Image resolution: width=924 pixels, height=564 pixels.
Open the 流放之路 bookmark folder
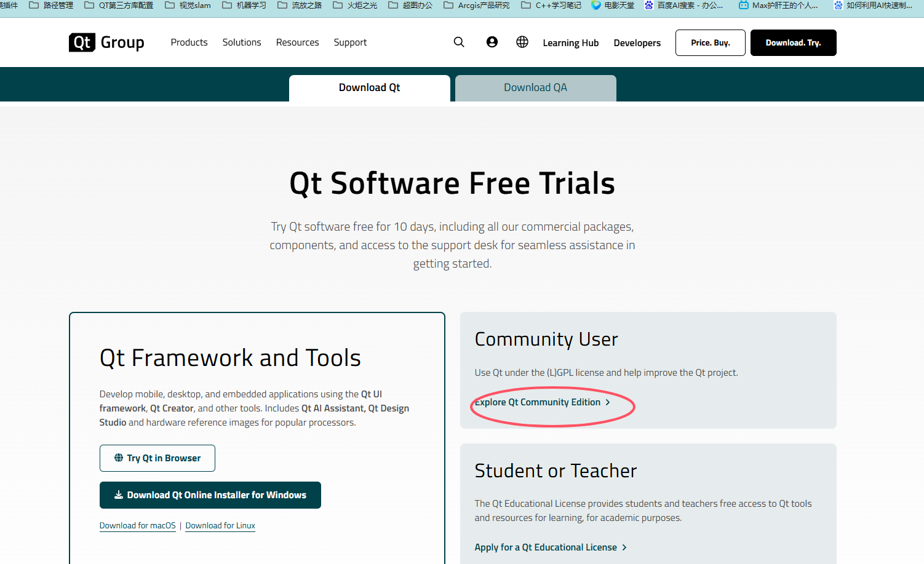pyautogui.click(x=300, y=5)
